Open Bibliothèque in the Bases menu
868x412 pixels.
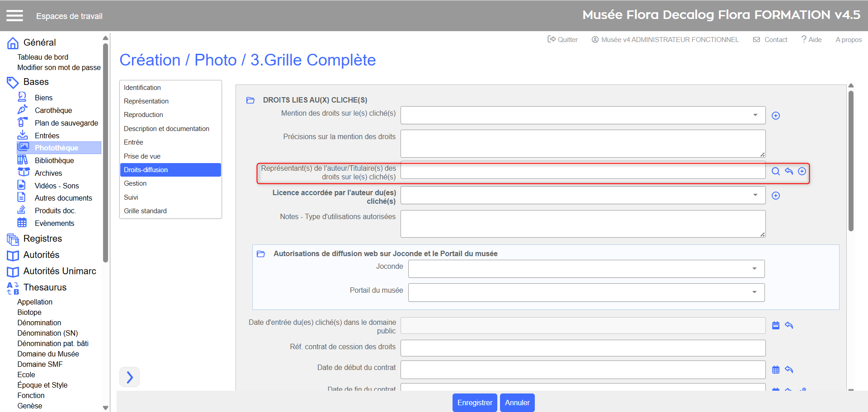click(54, 160)
